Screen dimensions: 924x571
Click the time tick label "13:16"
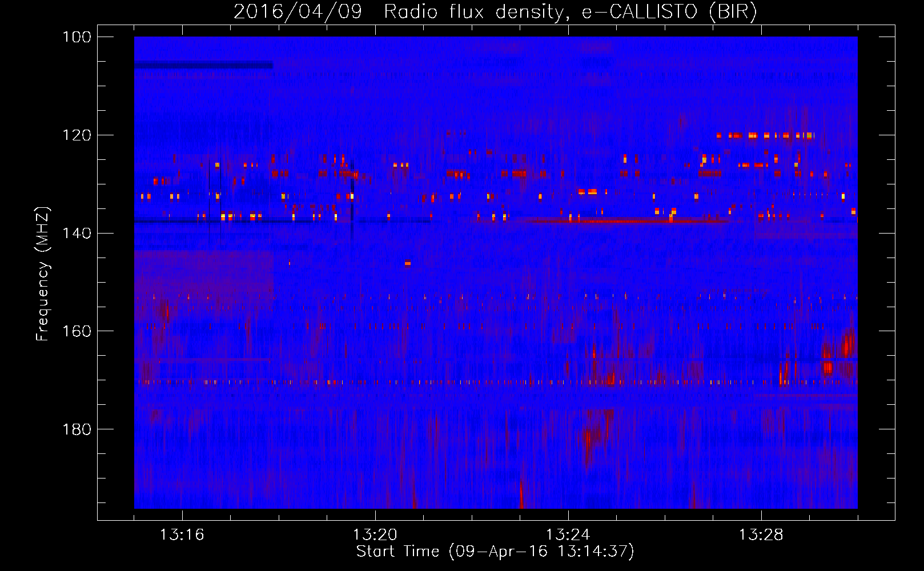tap(182, 535)
